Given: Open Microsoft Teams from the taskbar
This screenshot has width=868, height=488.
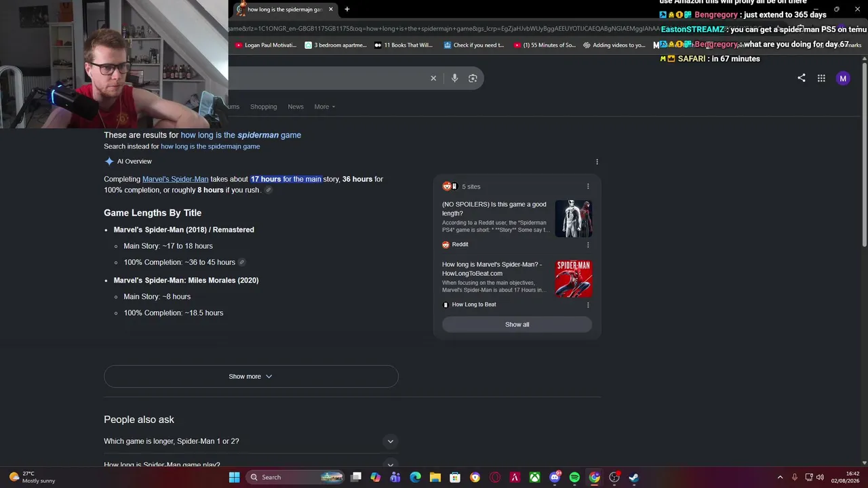Looking at the screenshot, I should 395,477.
